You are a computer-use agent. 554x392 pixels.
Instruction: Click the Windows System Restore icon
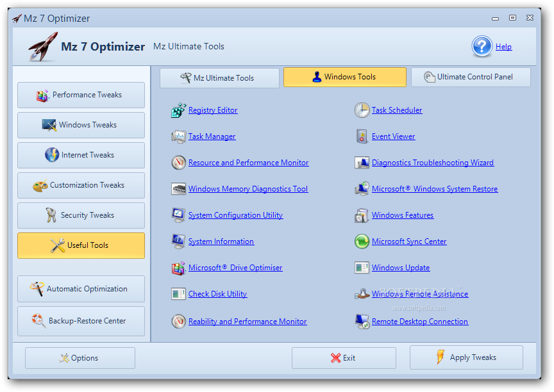click(362, 189)
